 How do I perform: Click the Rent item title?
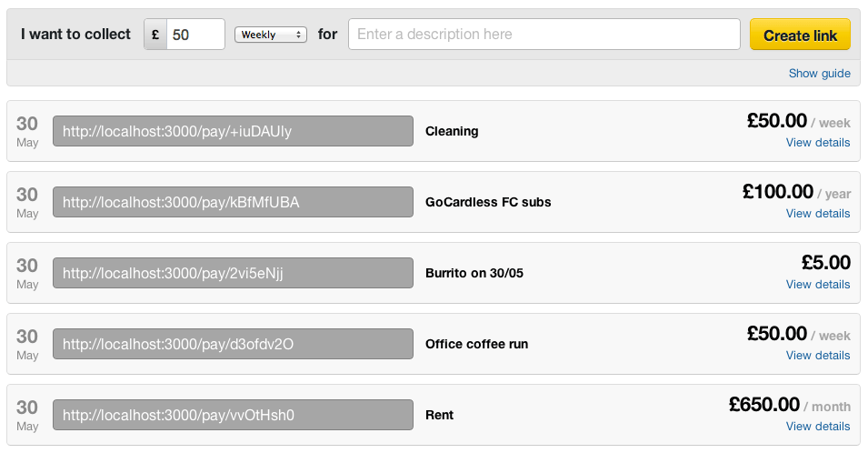[439, 415]
